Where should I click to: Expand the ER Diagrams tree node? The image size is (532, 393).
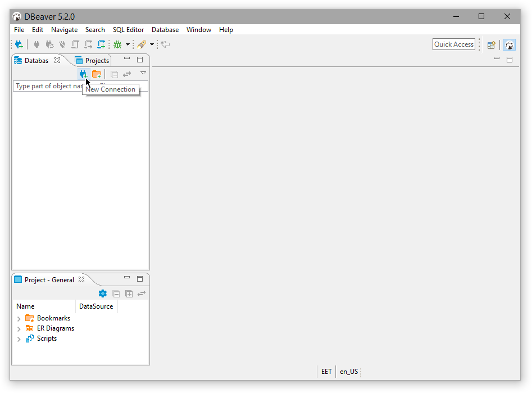19,329
